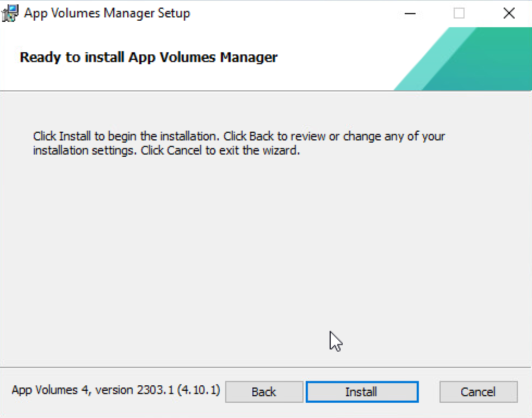
Task: Click the blank space between Install and Cancel
Action: point(429,392)
